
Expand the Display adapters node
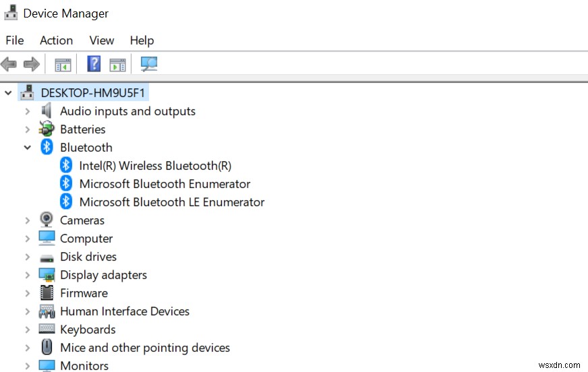coord(28,275)
